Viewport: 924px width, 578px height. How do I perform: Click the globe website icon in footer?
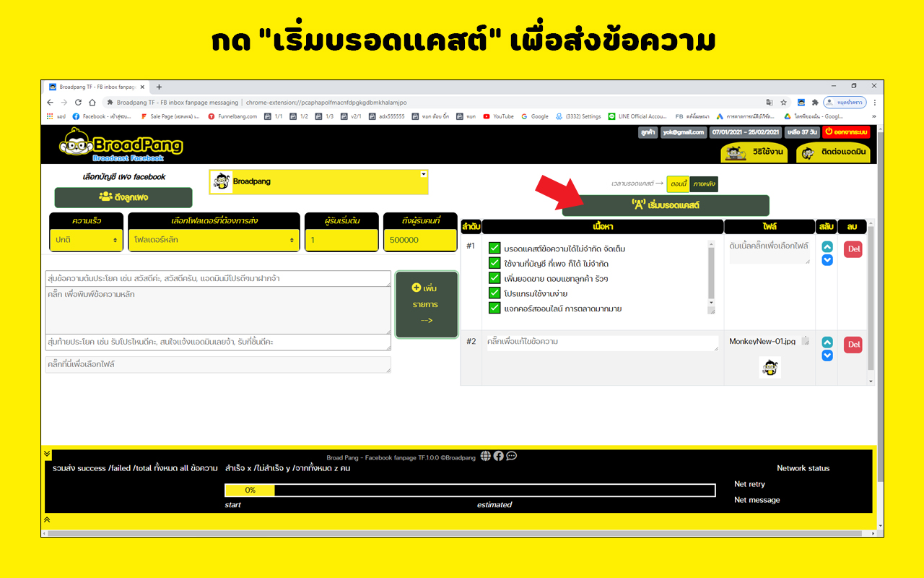tap(486, 456)
